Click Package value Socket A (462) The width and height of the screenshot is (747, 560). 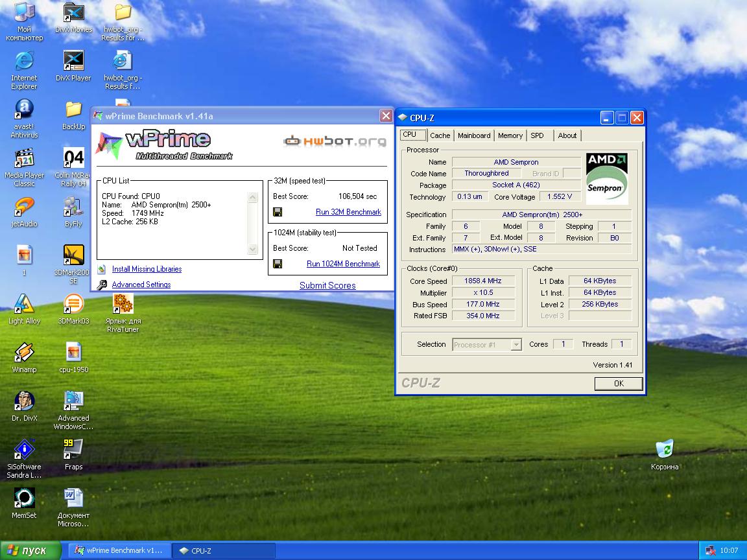pos(516,185)
